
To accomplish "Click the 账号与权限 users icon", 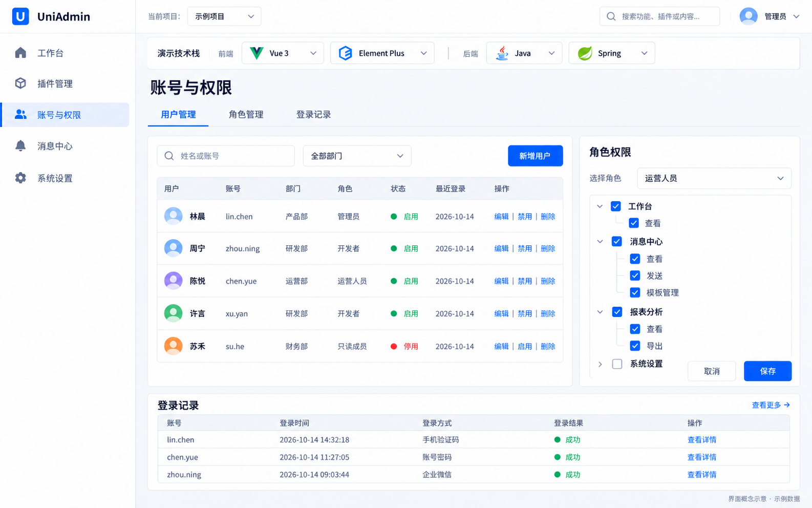I will [20, 114].
